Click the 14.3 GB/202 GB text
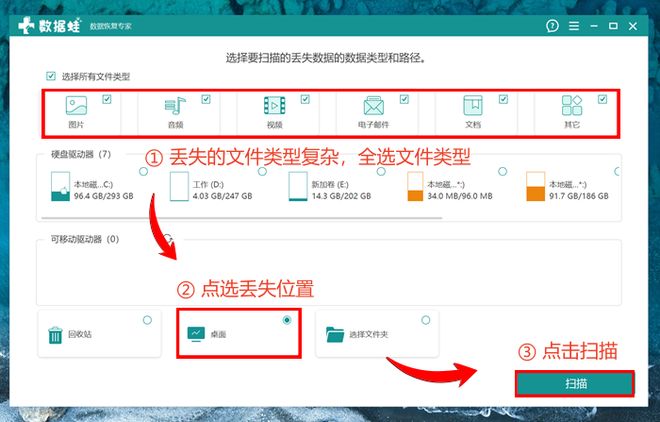The height and width of the screenshot is (422, 660). (341, 196)
